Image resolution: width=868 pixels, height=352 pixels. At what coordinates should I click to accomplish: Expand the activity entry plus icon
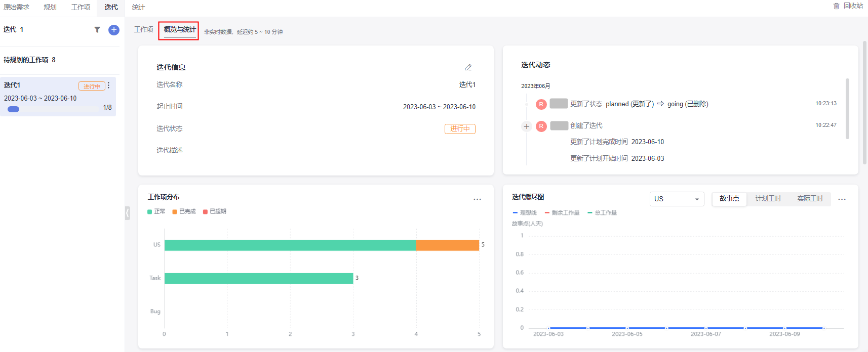[x=527, y=126]
